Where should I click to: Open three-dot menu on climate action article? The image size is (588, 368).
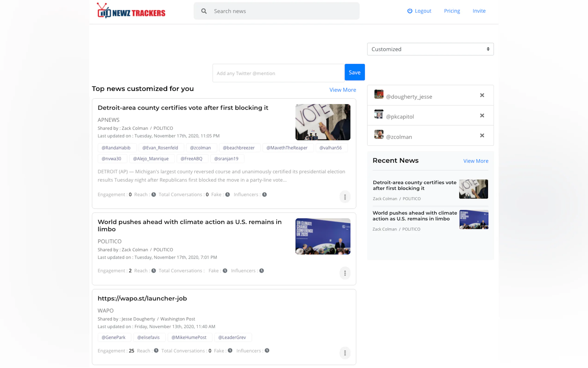345,273
